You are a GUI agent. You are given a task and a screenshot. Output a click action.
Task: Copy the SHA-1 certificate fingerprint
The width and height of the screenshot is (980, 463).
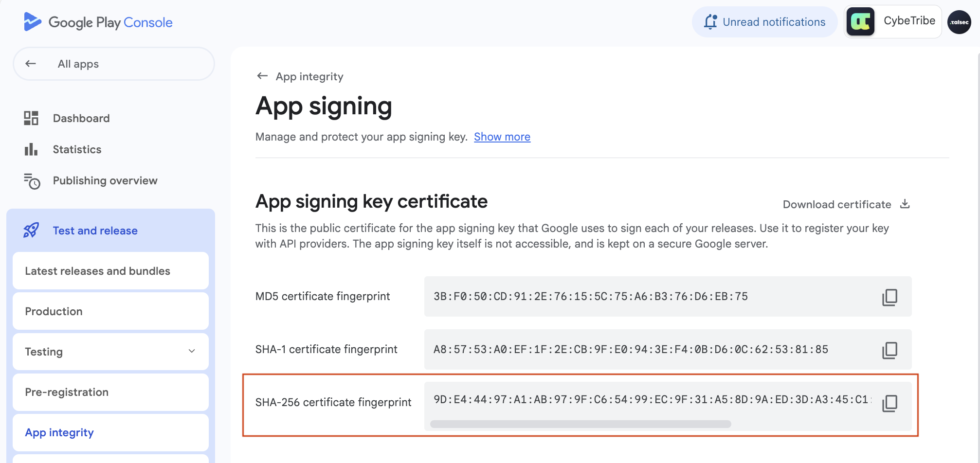(889, 350)
